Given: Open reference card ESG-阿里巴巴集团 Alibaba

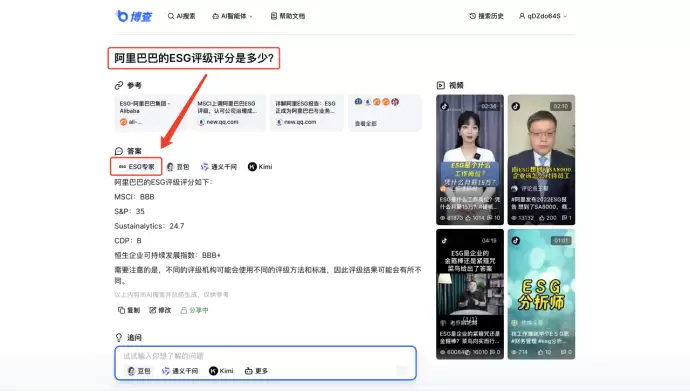Looking at the screenshot, I should point(150,113).
